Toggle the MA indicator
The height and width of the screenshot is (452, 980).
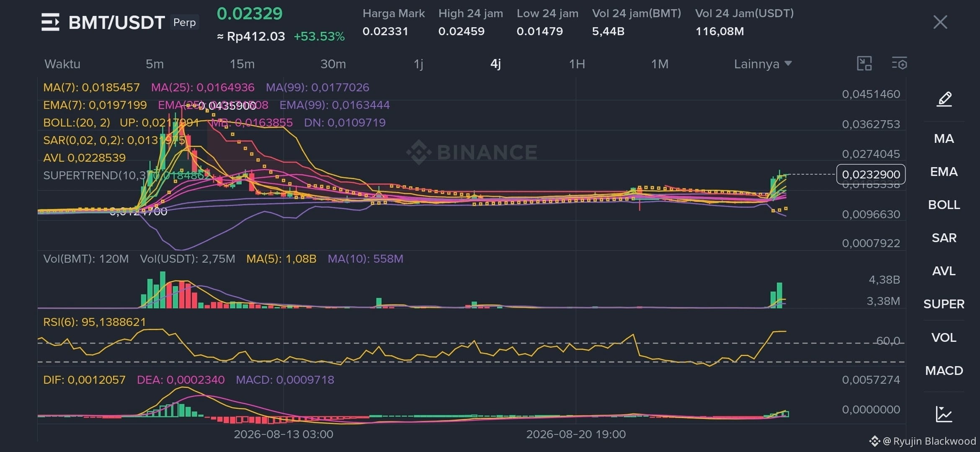pos(944,139)
